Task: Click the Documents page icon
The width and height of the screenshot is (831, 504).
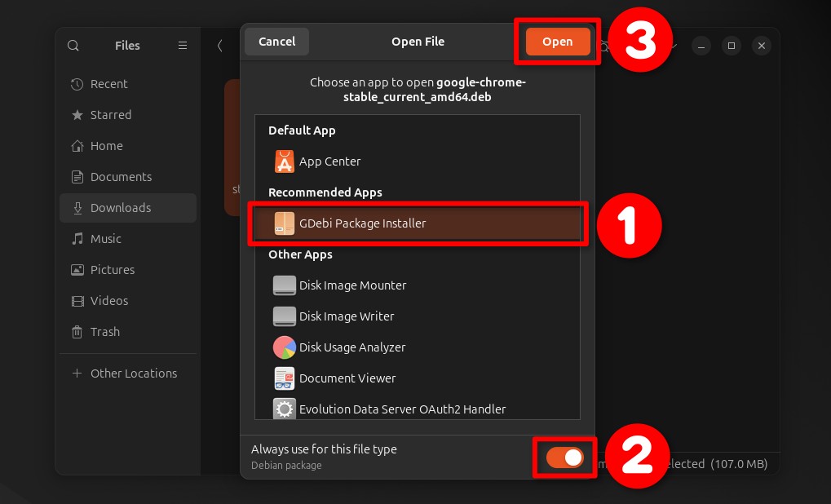Action: pyautogui.click(x=77, y=176)
